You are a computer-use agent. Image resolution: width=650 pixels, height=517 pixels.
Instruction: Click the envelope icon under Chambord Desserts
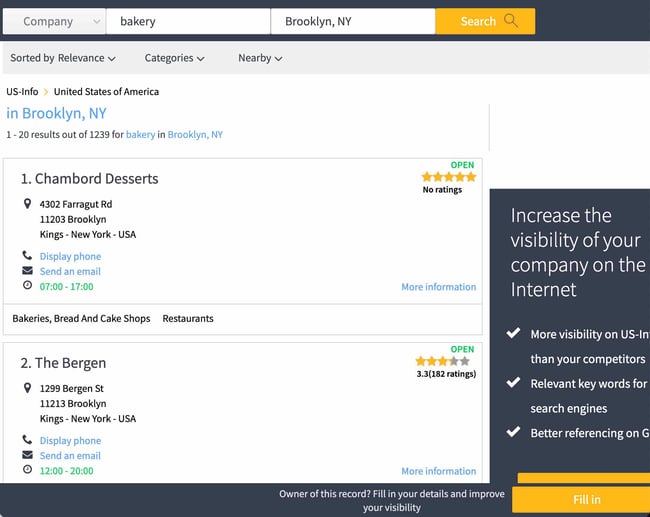click(x=27, y=271)
